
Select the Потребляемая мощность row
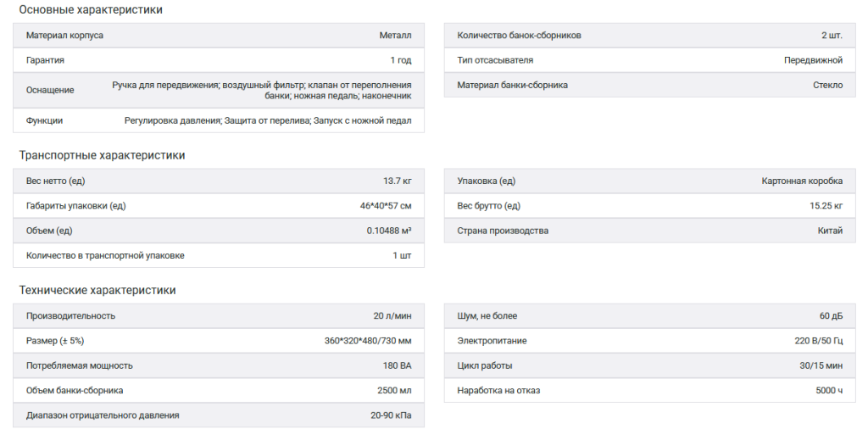tap(219, 366)
